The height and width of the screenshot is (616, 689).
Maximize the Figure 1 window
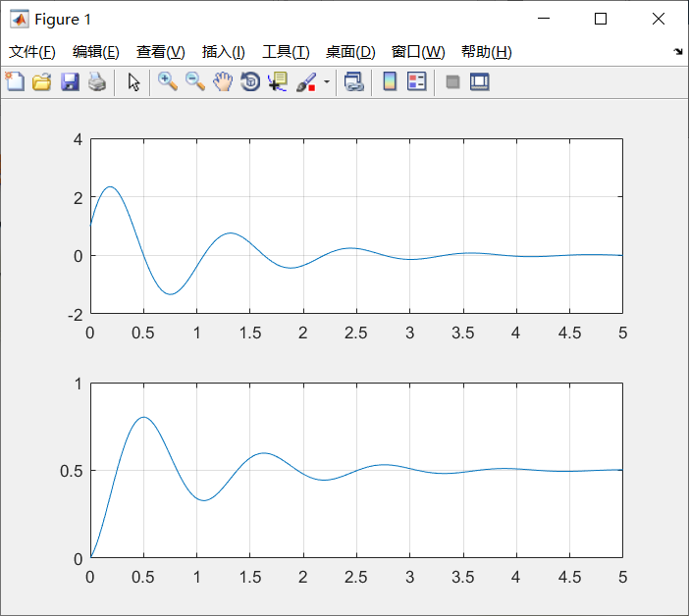click(x=601, y=19)
